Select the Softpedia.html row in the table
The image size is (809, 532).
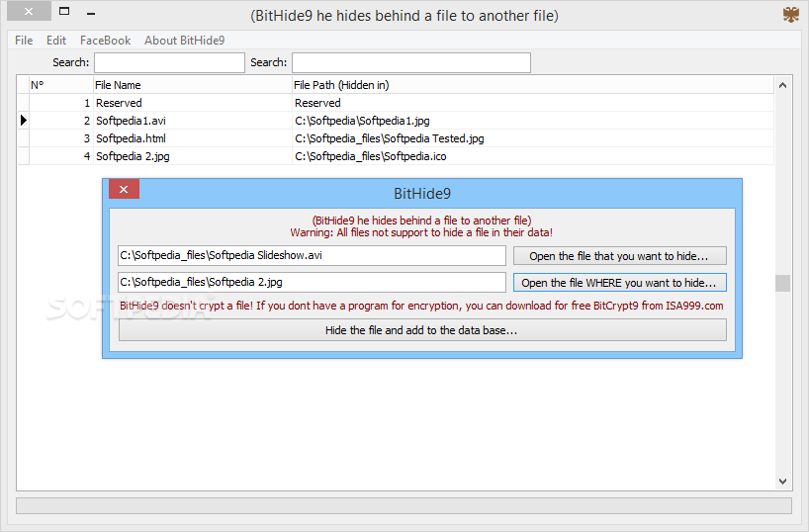396,138
